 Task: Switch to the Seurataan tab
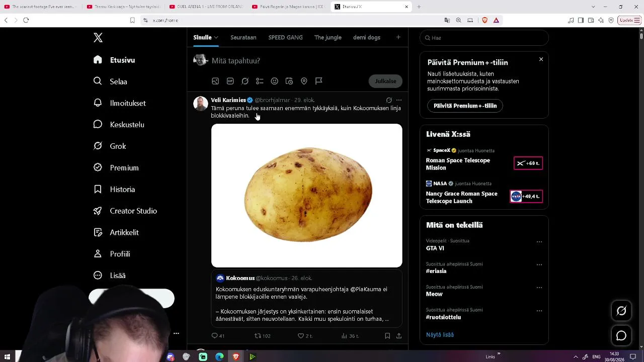(x=244, y=37)
